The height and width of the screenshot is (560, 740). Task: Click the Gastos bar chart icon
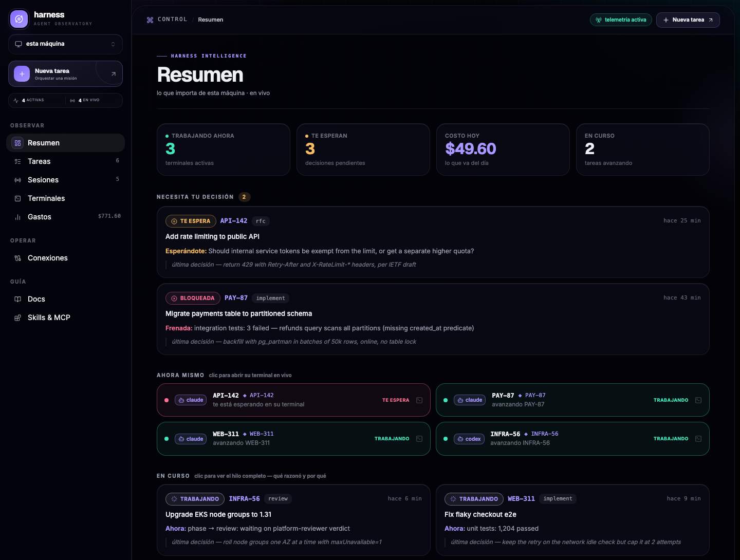coord(18,217)
